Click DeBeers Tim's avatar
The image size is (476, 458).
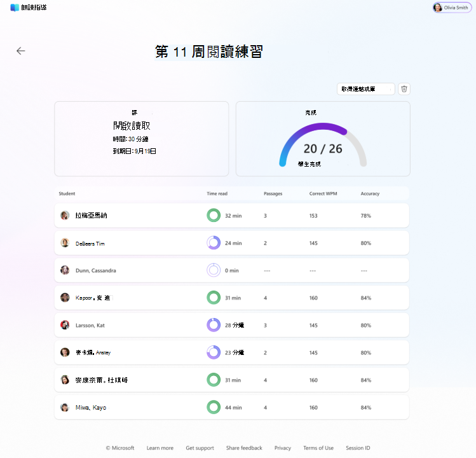pyautogui.click(x=65, y=243)
